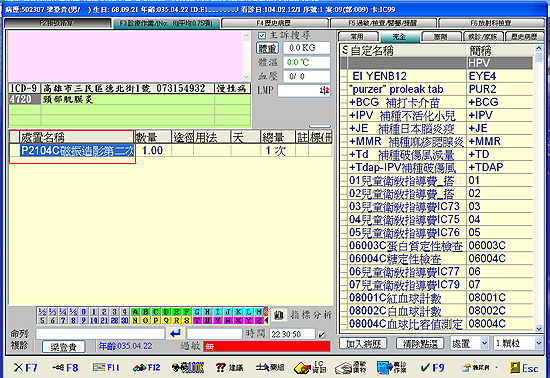
Task: Toggle the checkbox beside the time field
Action: click(322, 335)
